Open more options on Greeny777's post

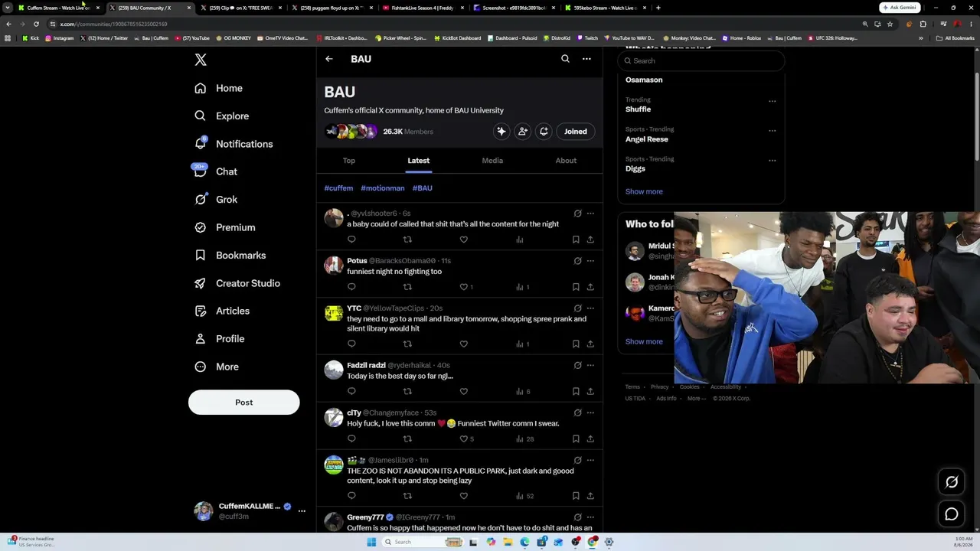(x=590, y=517)
